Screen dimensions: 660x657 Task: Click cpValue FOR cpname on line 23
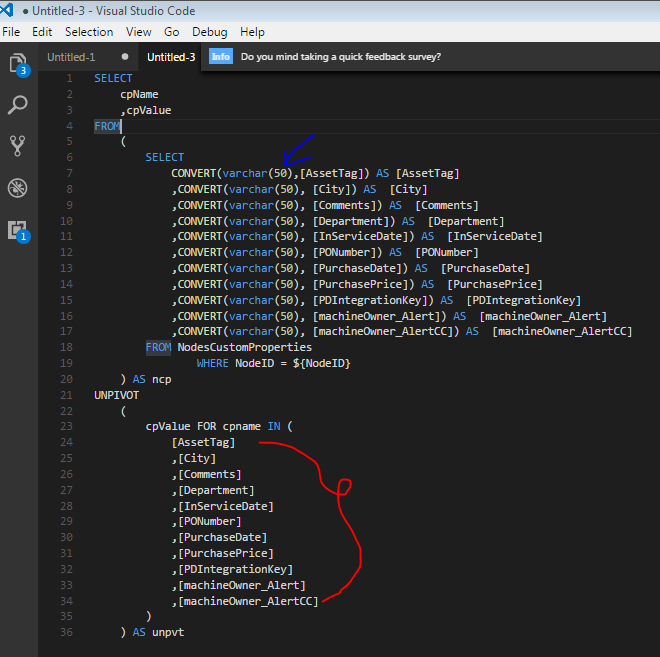tap(203, 426)
